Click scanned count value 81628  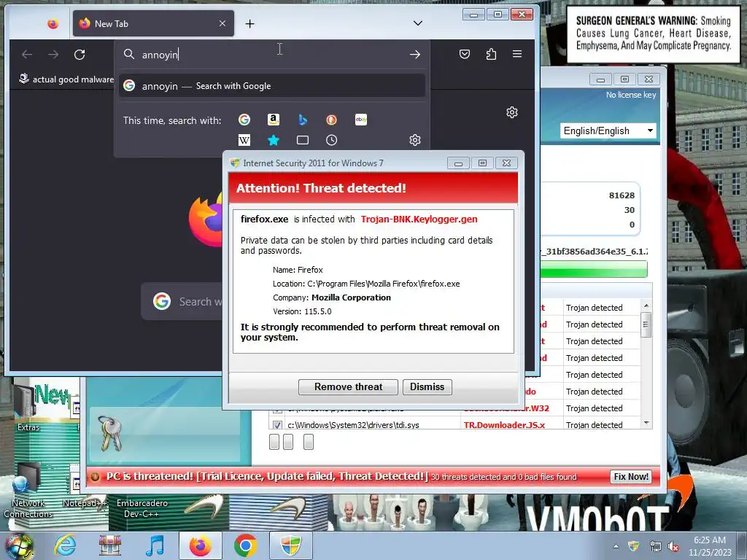pos(622,195)
